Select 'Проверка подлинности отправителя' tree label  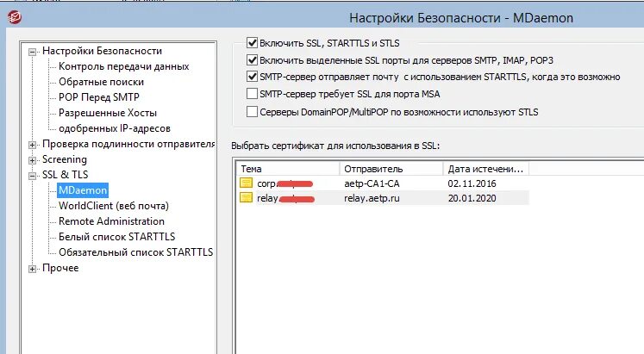tap(128, 144)
